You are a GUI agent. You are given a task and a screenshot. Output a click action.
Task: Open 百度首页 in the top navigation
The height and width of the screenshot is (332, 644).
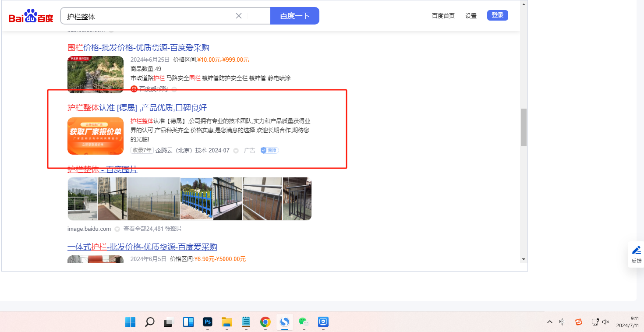coord(443,16)
